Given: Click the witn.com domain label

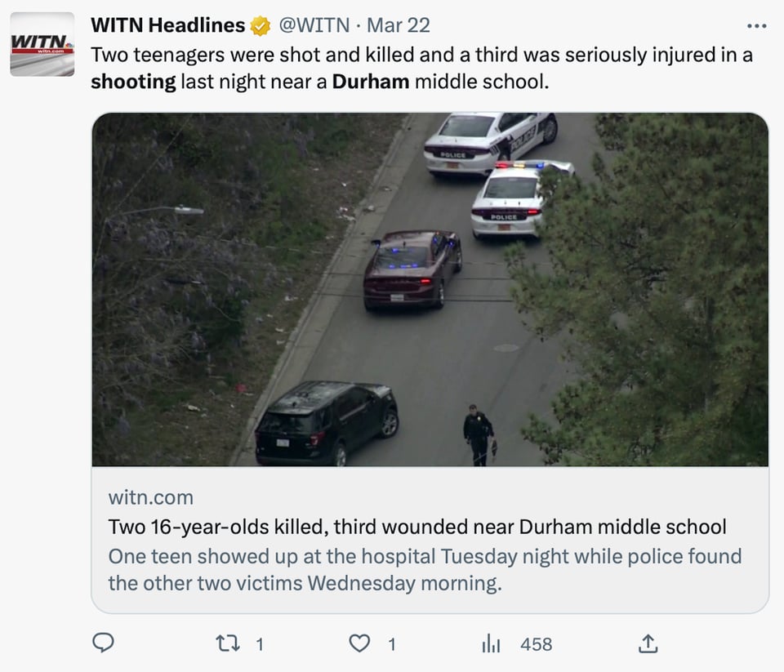Looking at the screenshot, I should (150, 497).
